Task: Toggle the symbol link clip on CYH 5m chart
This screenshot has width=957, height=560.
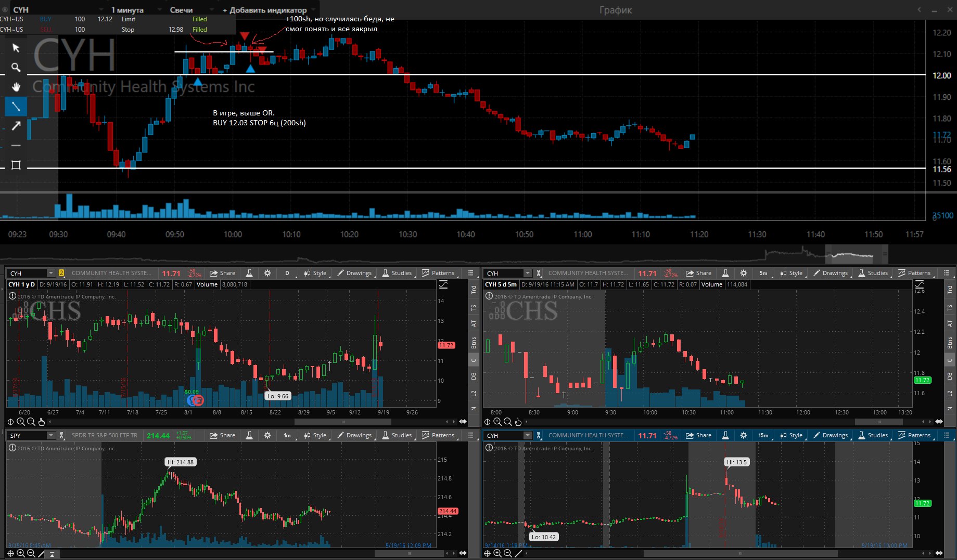Action: pos(538,273)
